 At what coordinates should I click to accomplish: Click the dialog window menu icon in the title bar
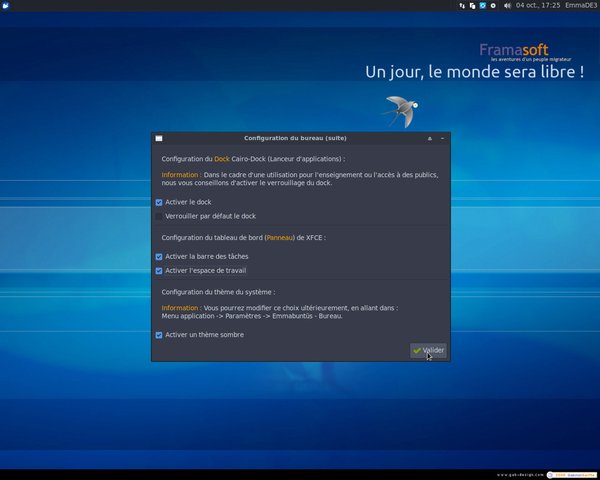coord(159,138)
